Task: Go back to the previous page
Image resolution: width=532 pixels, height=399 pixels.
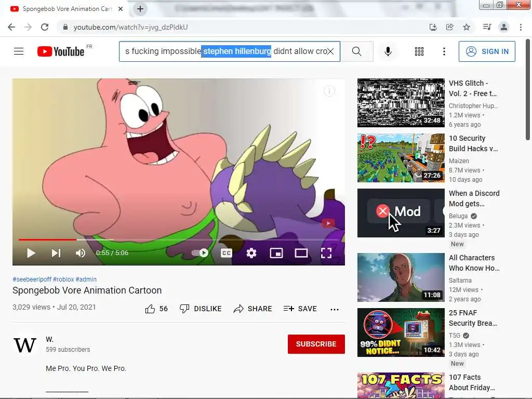Action: (x=11, y=27)
